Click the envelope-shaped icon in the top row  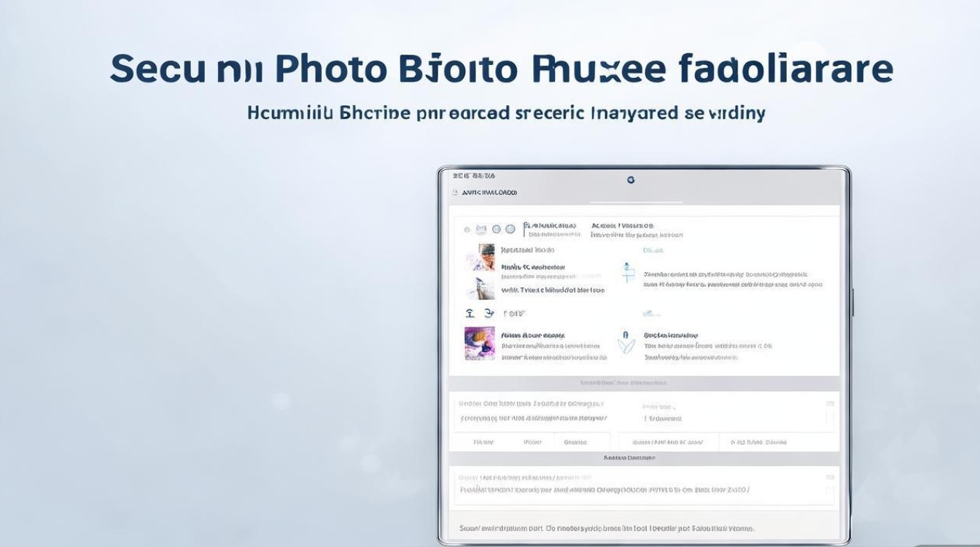(x=481, y=229)
